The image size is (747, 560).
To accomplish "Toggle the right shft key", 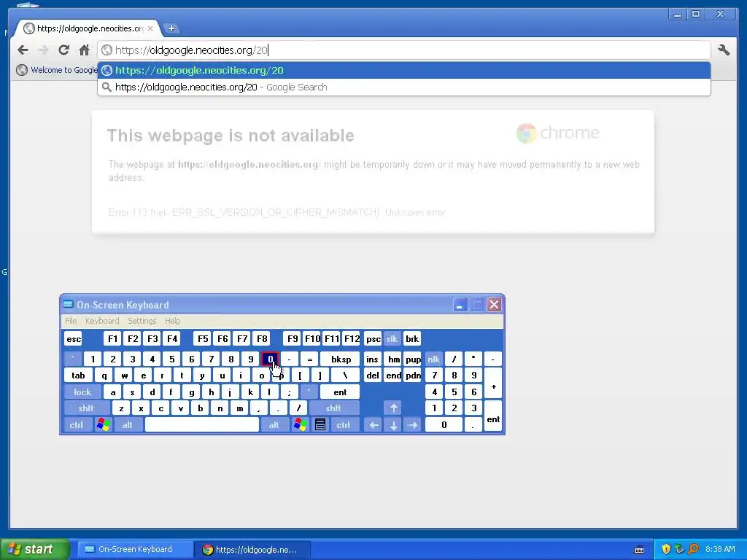I will tap(333, 408).
